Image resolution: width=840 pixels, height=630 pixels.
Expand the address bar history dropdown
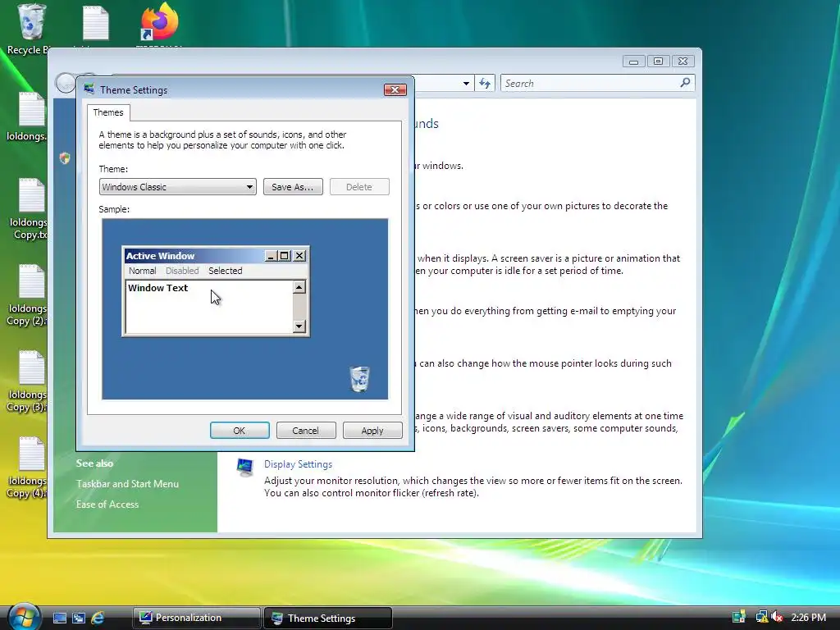click(466, 84)
